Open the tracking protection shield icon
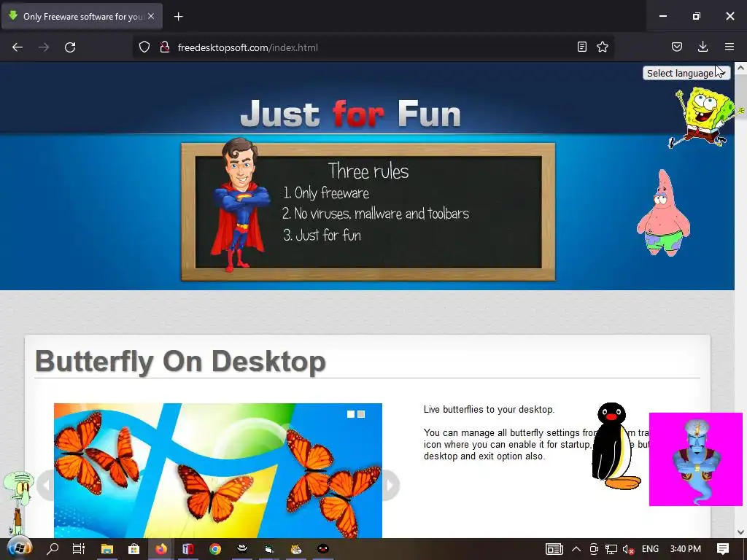The image size is (747, 560). coord(144,47)
